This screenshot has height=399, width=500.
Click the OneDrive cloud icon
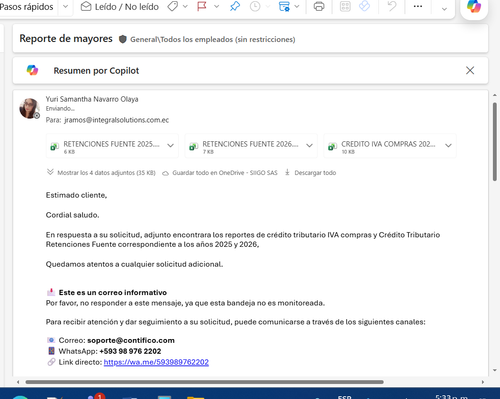click(x=165, y=173)
